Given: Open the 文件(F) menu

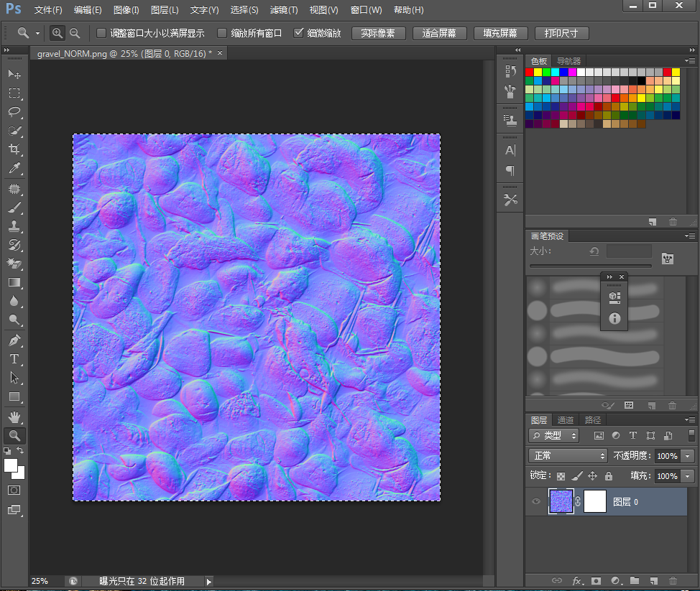Looking at the screenshot, I should click(x=48, y=10).
